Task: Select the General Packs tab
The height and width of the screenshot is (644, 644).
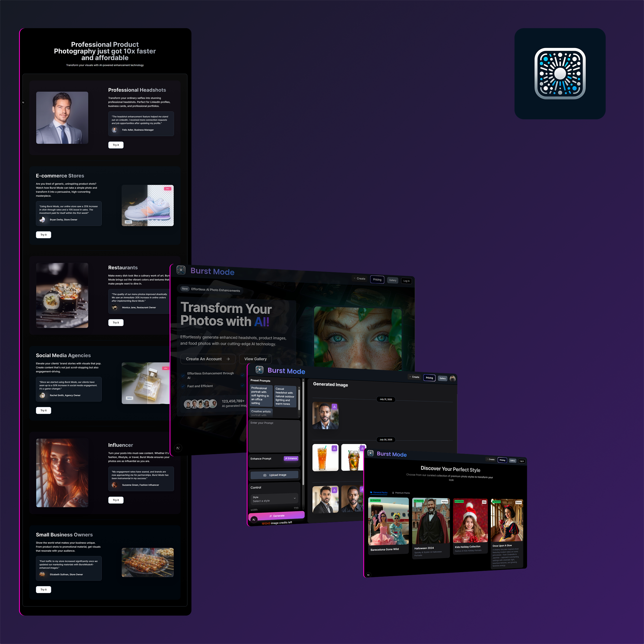Action: [379, 492]
